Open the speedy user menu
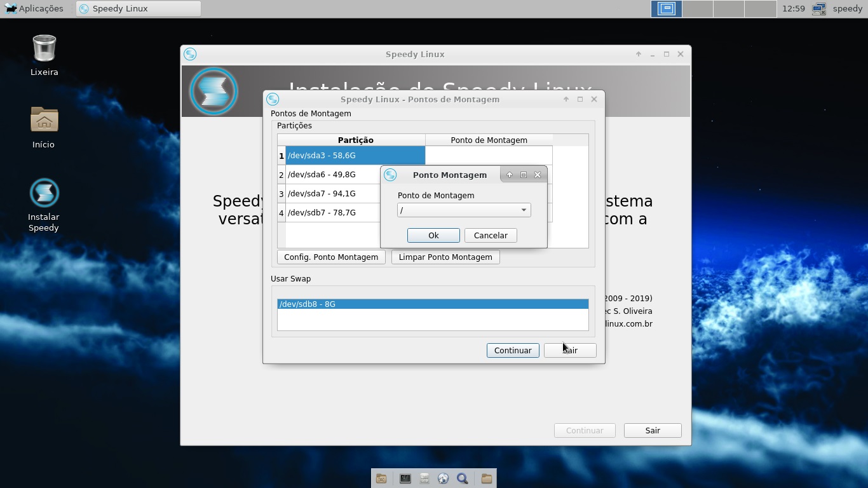The height and width of the screenshot is (488, 868). [848, 9]
